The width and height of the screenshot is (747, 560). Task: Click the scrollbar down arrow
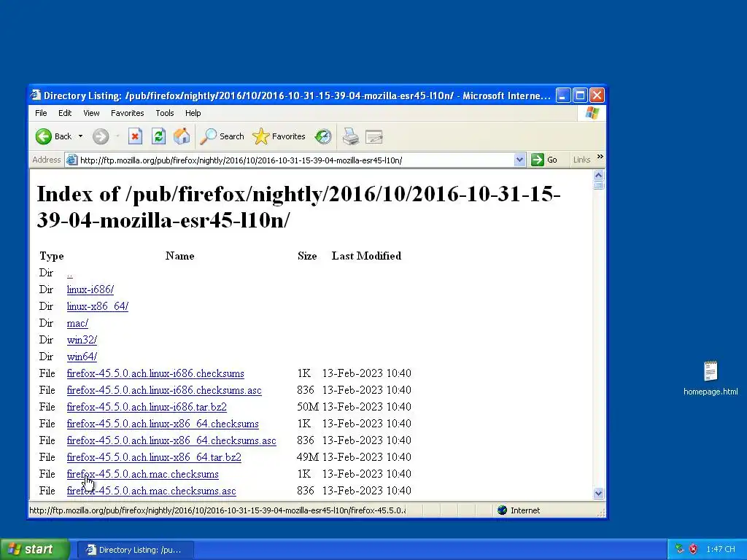599,494
